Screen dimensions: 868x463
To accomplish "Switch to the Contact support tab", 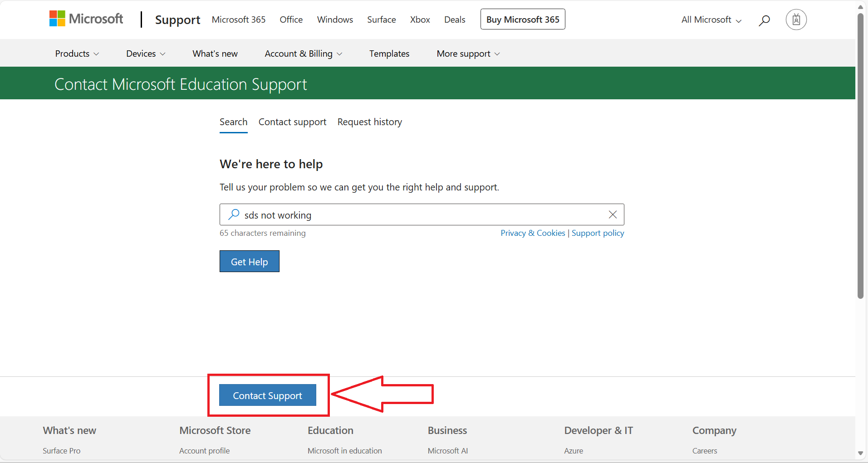I will point(293,122).
